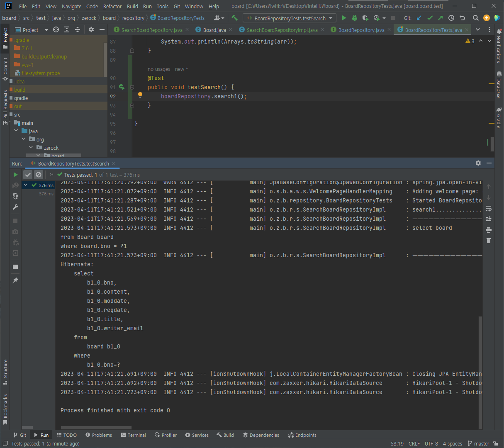Screen dimensions: 504x448
Task: Toggle soft-wrap in the console
Action: tap(489, 208)
